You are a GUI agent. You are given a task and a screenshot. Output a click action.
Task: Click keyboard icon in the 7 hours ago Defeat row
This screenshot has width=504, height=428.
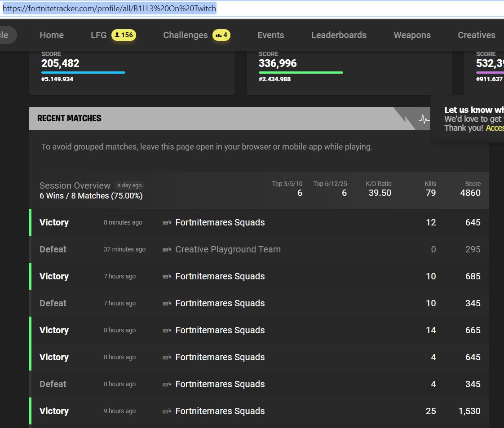pyautogui.click(x=167, y=304)
